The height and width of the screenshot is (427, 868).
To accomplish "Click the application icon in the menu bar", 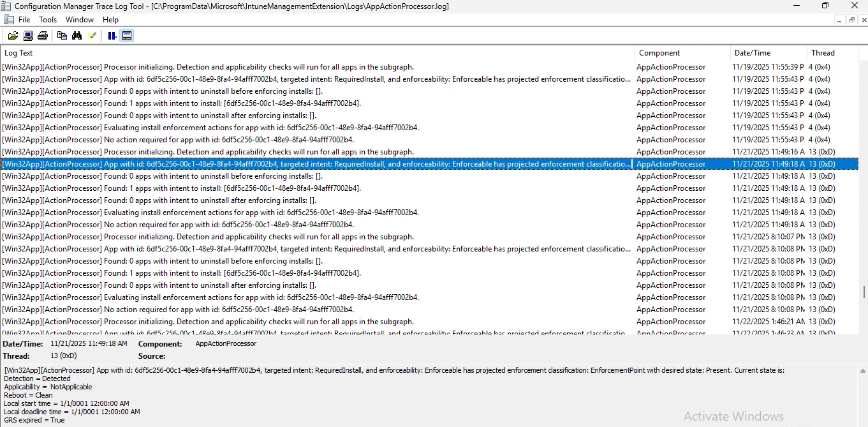I will pyautogui.click(x=8, y=20).
